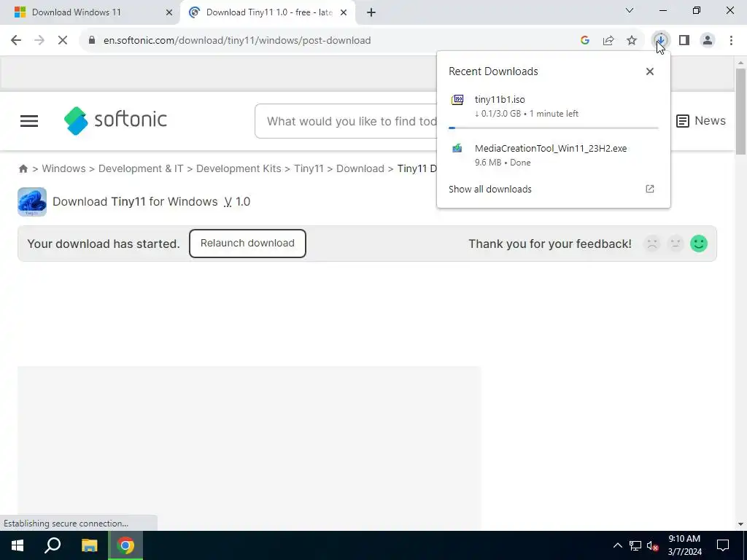Open the Chrome profile avatar
Screen dimensions: 747x560
[708, 41]
